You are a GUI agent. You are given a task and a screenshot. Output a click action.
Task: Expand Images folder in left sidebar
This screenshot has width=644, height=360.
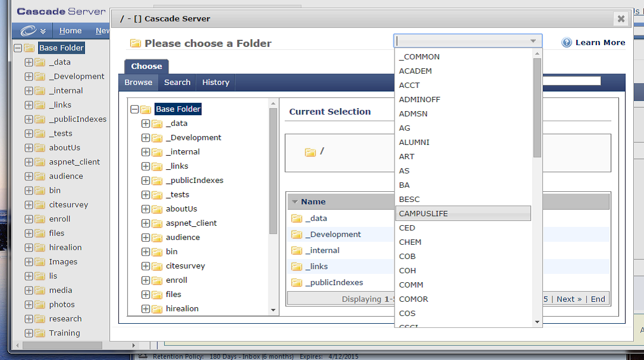[x=29, y=262]
